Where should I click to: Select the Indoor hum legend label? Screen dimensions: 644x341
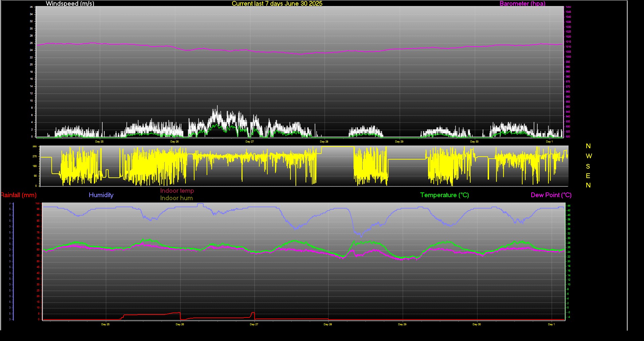(x=176, y=198)
